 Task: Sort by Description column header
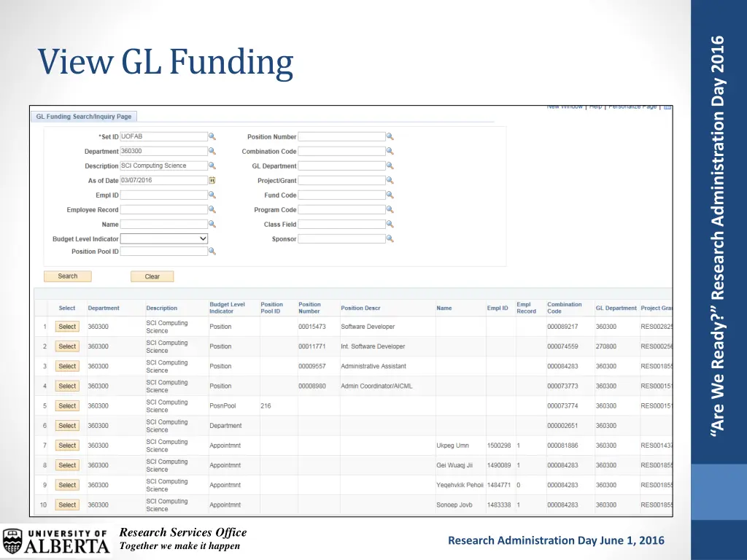[x=161, y=308]
